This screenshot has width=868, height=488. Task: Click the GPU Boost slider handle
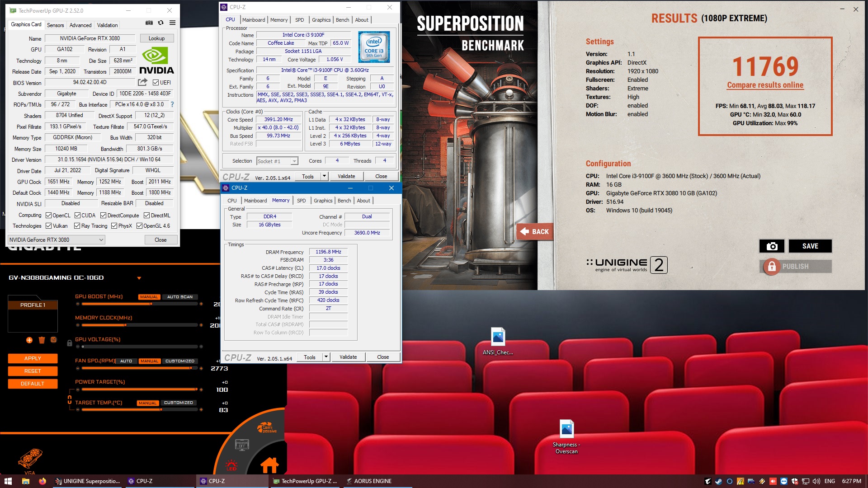point(151,304)
